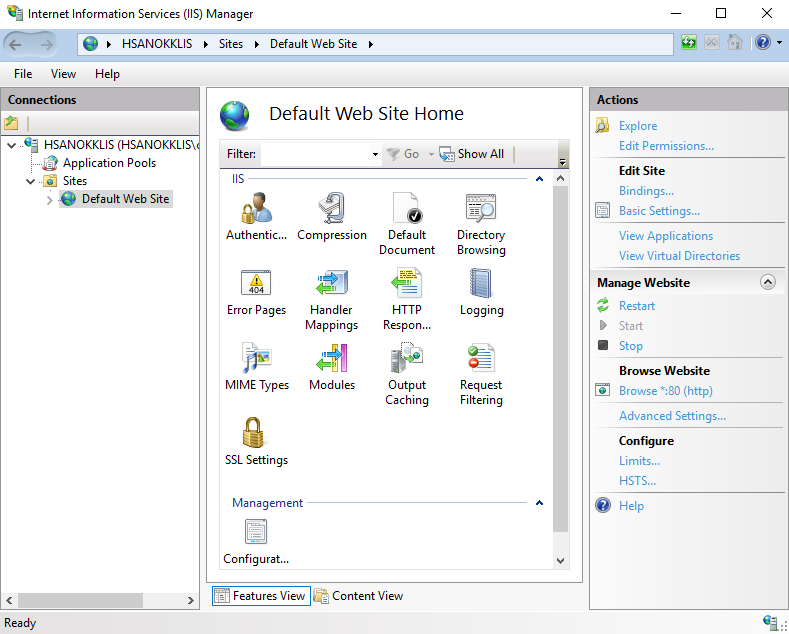This screenshot has height=634, width=789.
Task: Open the Directory Browsing feature
Action: click(x=481, y=224)
